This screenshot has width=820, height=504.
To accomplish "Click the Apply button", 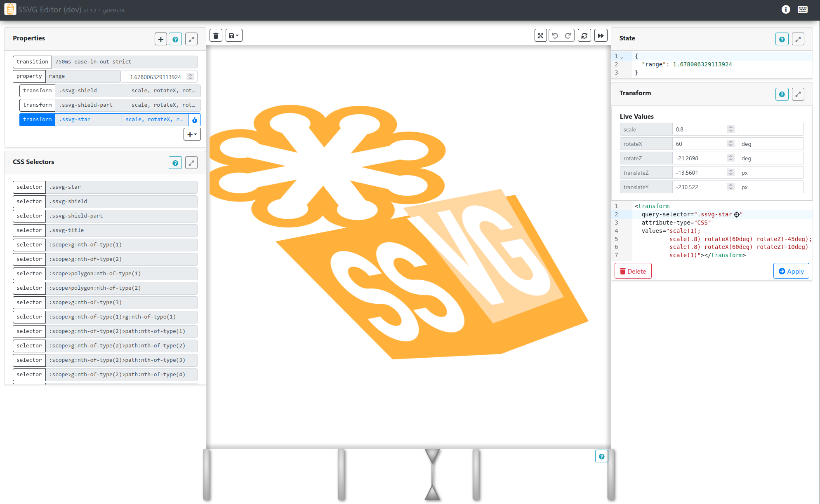I will [x=791, y=271].
